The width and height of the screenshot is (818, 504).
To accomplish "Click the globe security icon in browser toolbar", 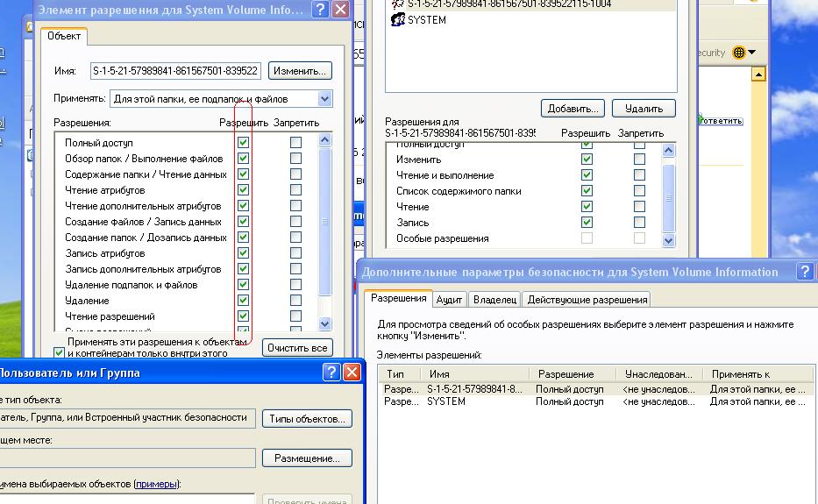I will [x=738, y=53].
